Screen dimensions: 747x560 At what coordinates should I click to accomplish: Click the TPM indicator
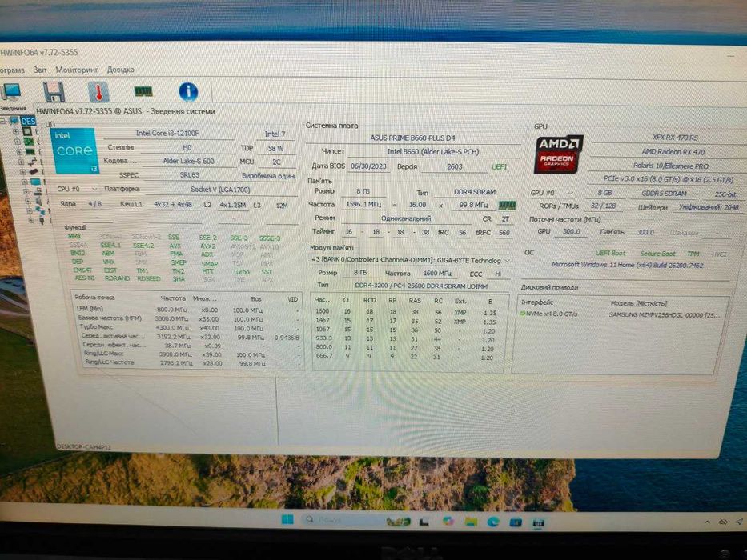[693, 254]
